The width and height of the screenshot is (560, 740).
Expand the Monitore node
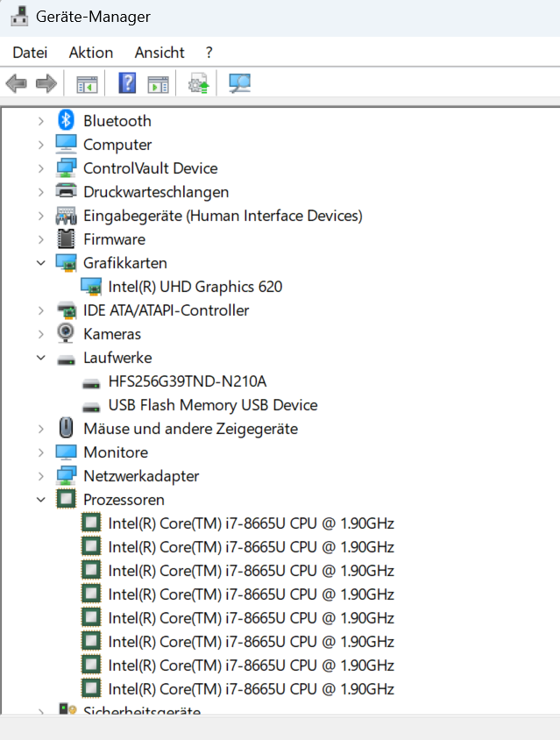(x=41, y=452)
